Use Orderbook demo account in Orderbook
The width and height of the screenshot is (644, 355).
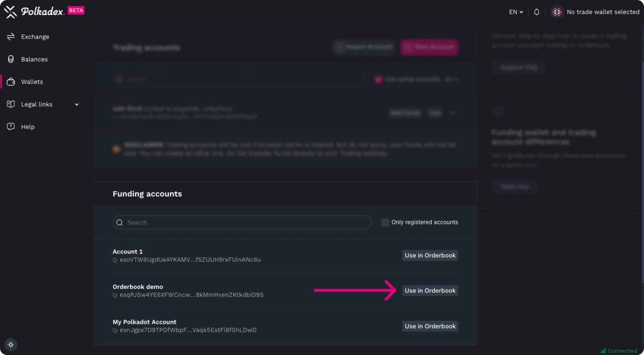[x=430, y=291]
